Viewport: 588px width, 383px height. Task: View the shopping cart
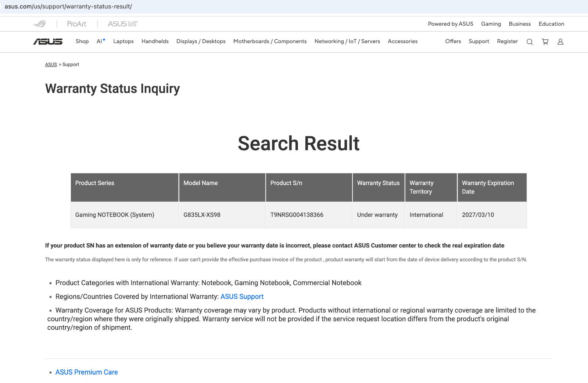pyautogui.click(x=545, y=42)
